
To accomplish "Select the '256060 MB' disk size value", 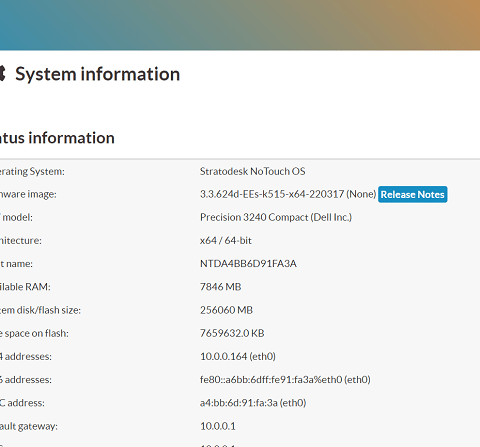I will click(x=226, y=310).
